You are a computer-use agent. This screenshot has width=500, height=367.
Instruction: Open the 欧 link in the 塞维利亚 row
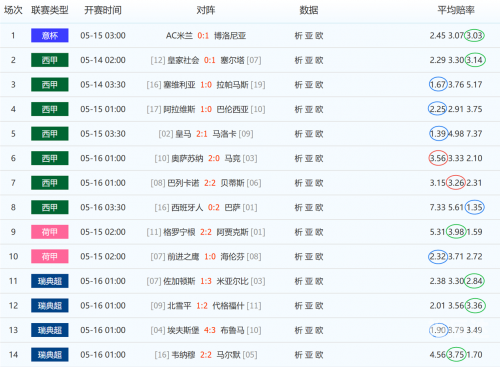[319, 85]
